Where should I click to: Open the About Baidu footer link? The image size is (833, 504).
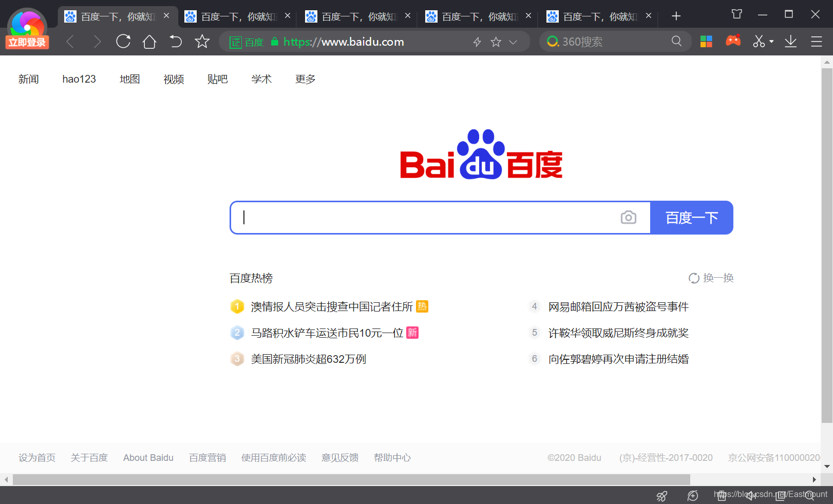(148, 457)
